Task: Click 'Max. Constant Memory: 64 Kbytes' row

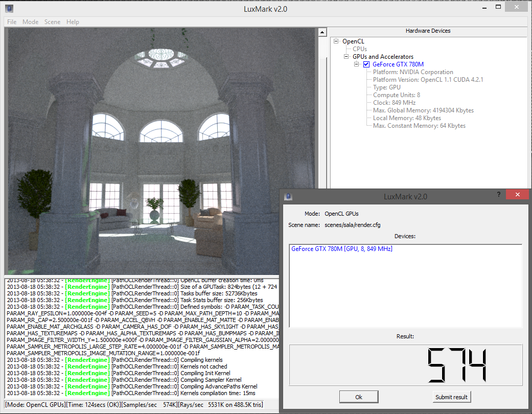Action: [x=419, y=126]
